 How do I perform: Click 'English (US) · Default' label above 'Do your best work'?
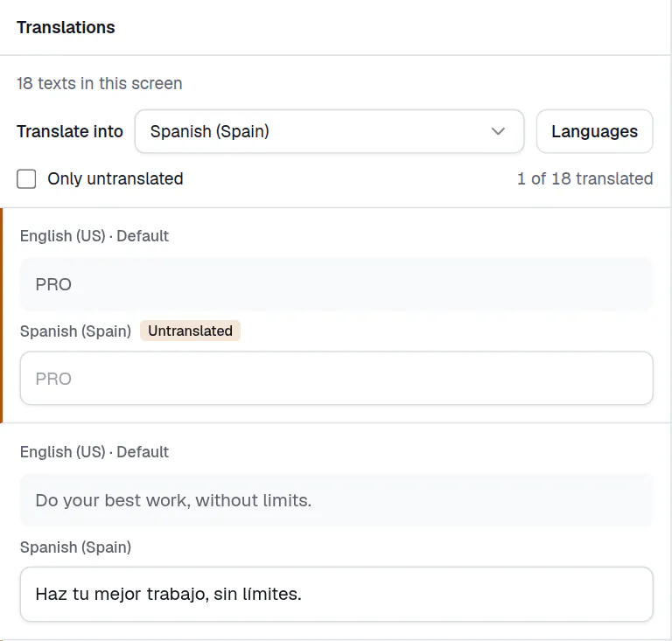(x=94, y=452)
